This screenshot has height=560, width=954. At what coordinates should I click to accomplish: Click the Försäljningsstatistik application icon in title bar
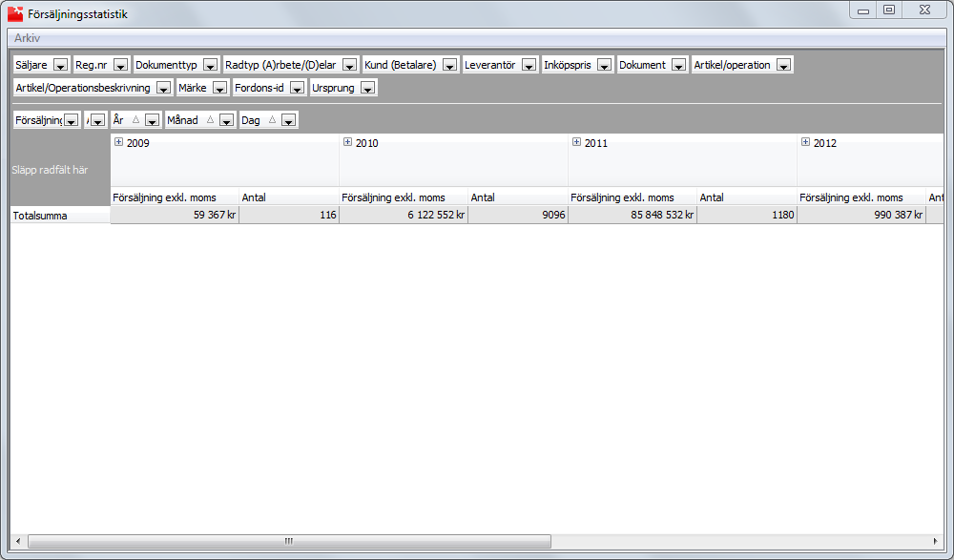coord(15,13)
